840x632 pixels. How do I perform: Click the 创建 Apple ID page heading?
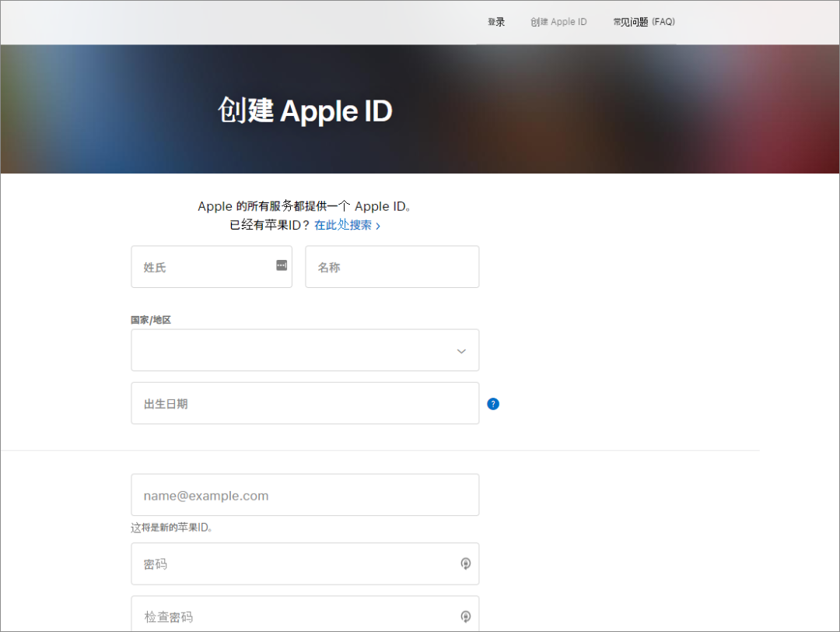pyautogui.click(x=306, y=111)
